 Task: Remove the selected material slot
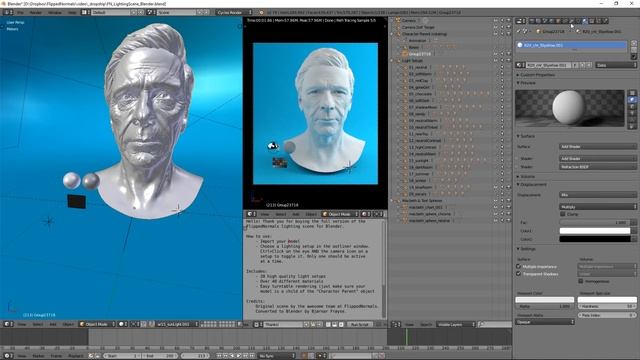[x=634, y=50]
